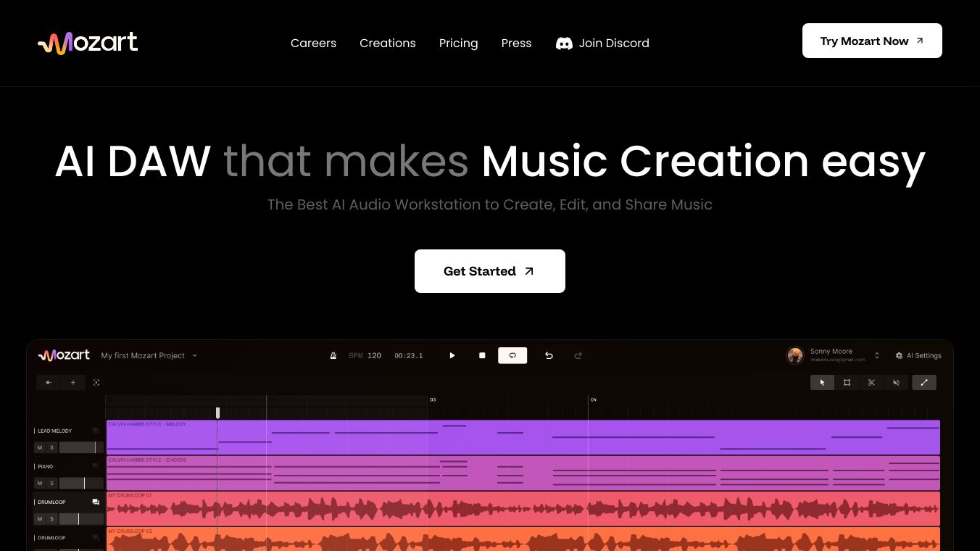This screenshot has width=980, height=551.
Task: Select the frame selection tool
Action: tap(847, 382)
